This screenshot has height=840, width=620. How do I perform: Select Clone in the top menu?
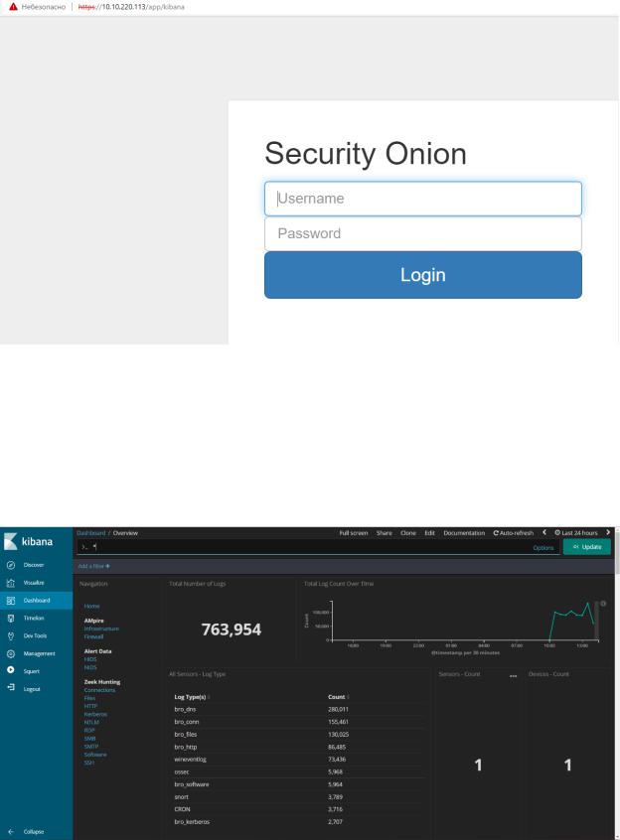[407, 533]
